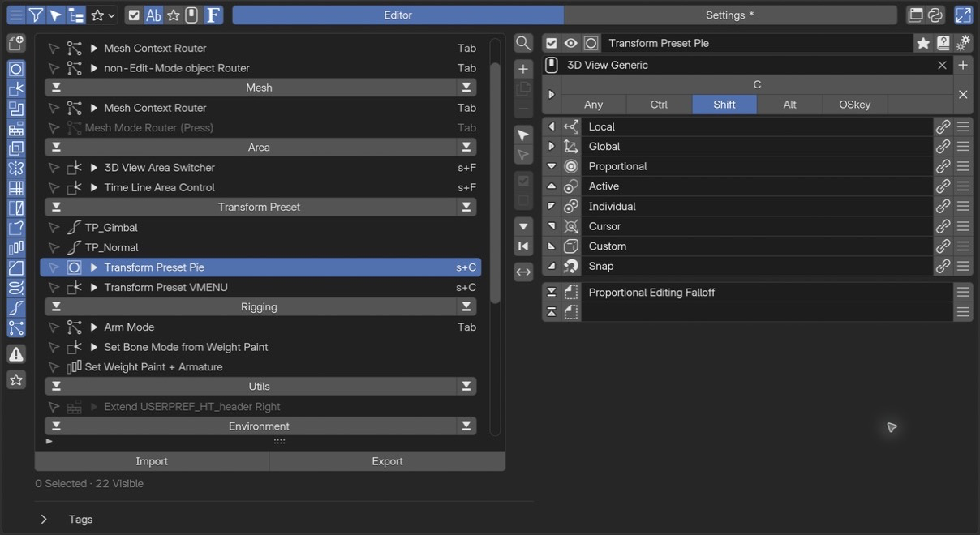Open the star tag dropdown in top toolbar
980x535 pixels.
(x=103, y=15)
